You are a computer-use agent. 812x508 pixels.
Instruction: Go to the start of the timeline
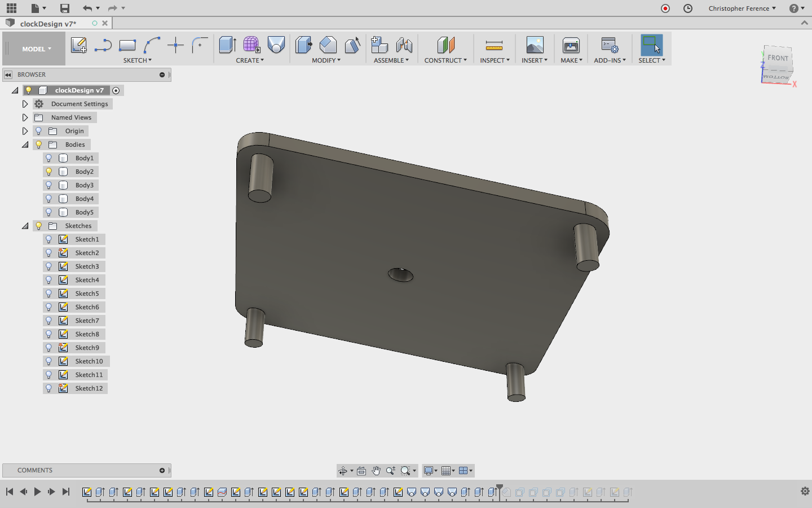10,492
